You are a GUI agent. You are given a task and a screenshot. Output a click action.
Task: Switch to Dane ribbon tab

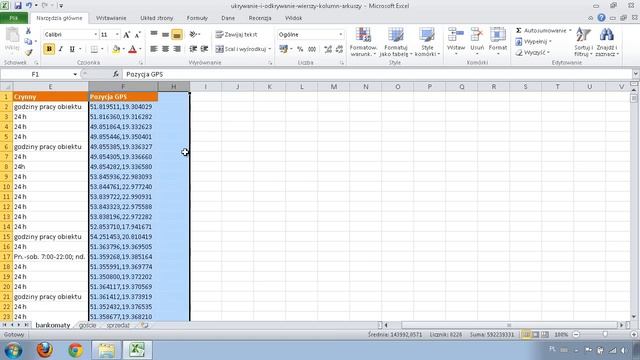click(228, 18)
